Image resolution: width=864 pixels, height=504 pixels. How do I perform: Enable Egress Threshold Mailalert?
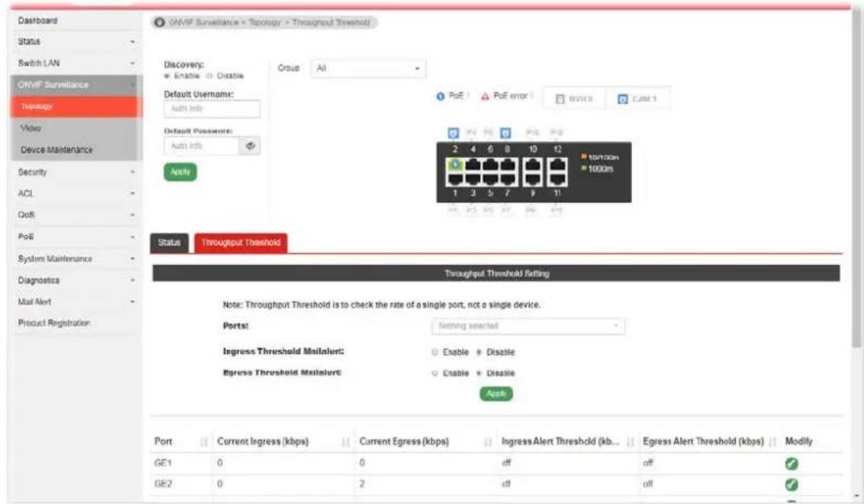[x=435, y=374]
